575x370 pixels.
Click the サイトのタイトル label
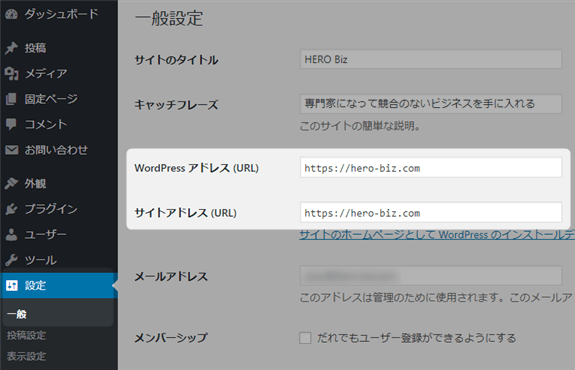(x=176, y=60)
